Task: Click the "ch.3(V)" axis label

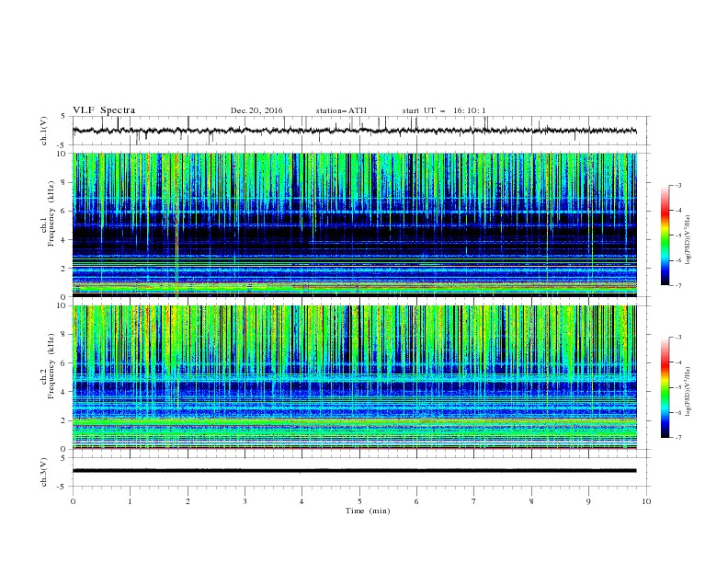Action: point(44,472)
